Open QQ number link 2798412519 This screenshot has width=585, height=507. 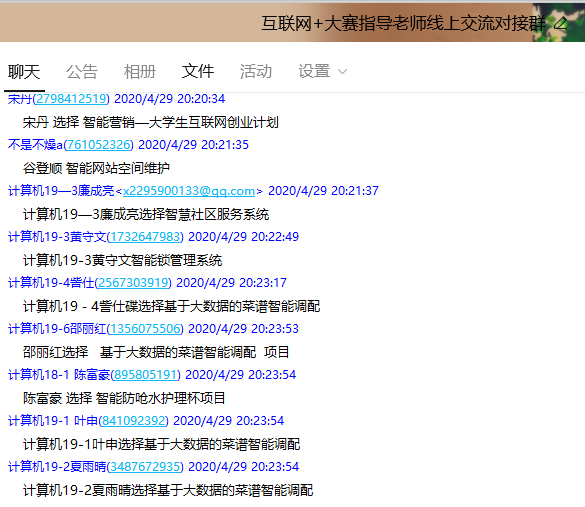pos(71,99)
